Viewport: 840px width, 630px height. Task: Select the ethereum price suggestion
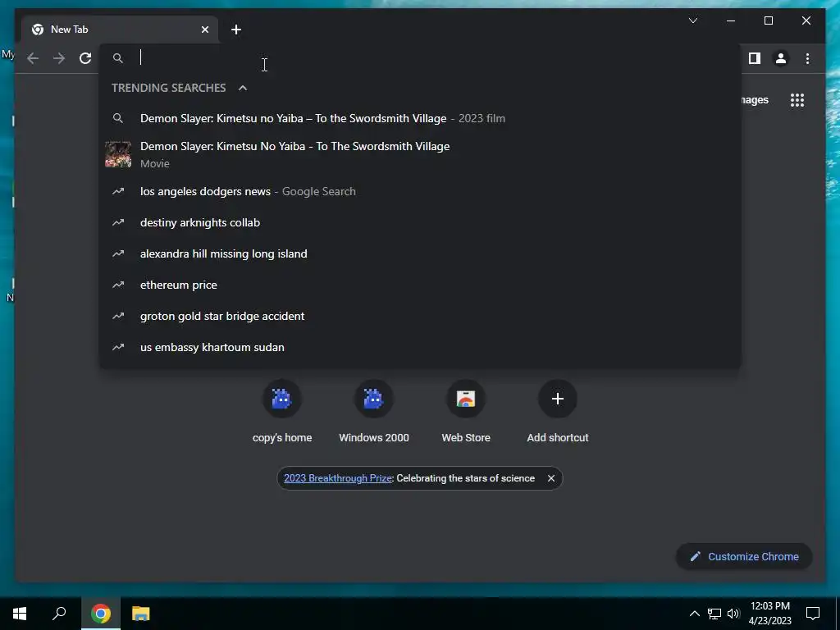click(420, 285)
